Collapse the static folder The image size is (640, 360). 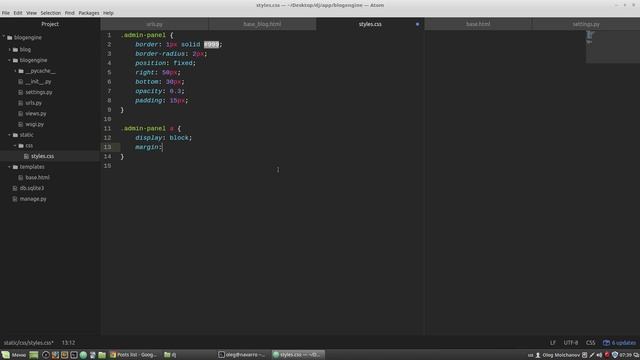click(10, 135)
